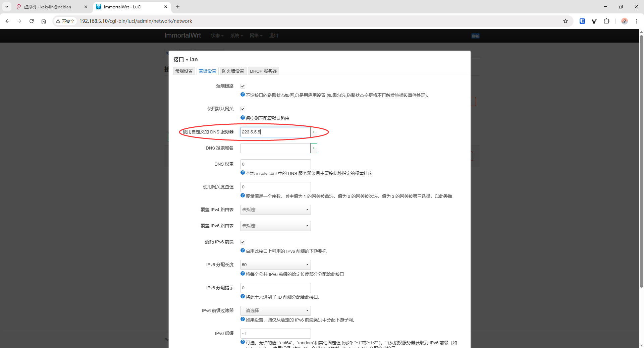Add a DNS search domain entry
This screenshot has height=348, width=644.
coord(313,148)
